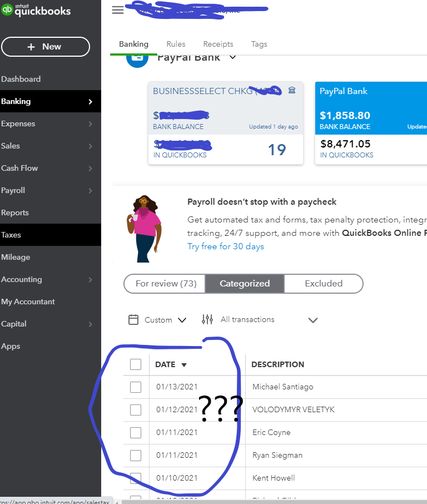The height and width of the screenshot is (504, 427).
Task: Click the $1,858.80 bank balance
Action: (x=345, y=115)
